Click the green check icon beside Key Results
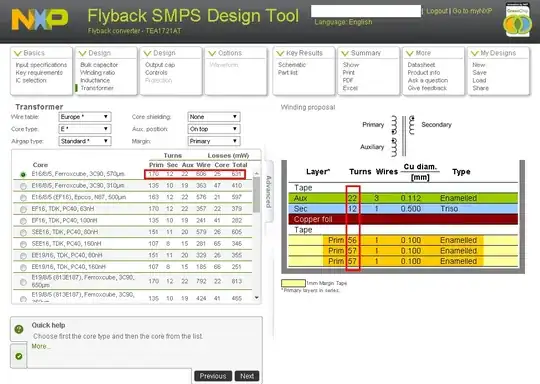The width and height of the screenshot is (540, 384). point(280,53)
